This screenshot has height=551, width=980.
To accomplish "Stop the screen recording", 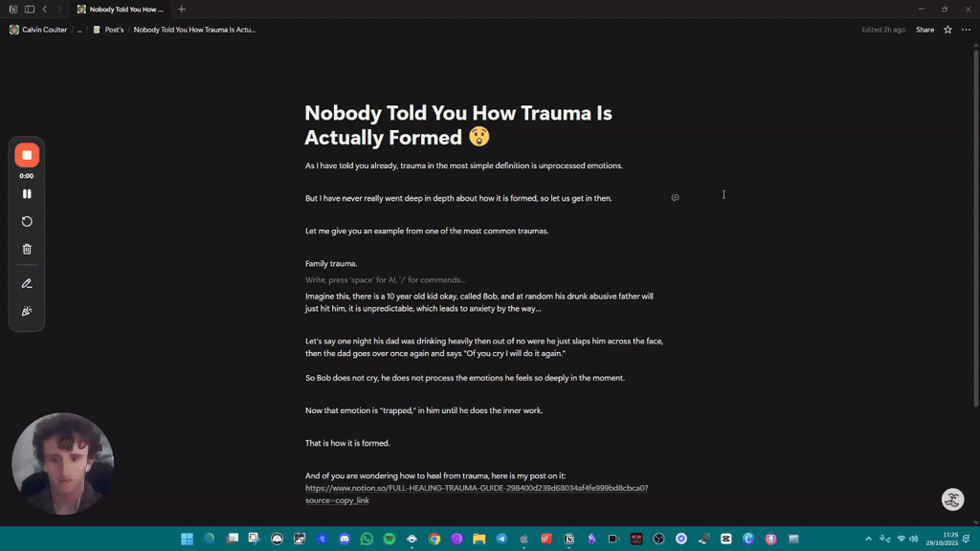I will pyautogui.click(x=27, y=154).
